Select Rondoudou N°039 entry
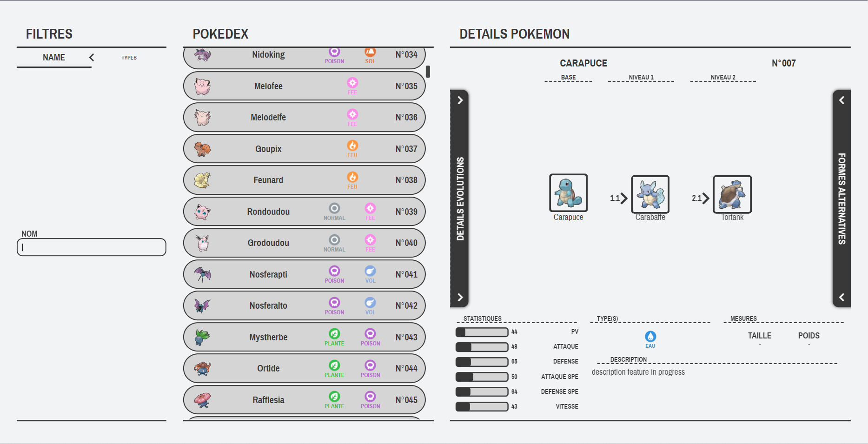 [305, 212]
